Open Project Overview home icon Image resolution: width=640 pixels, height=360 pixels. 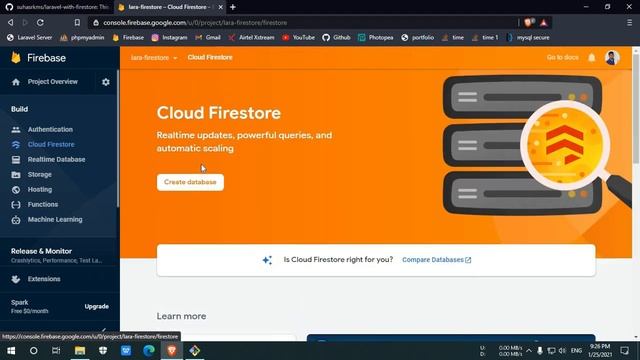[16, 82]
